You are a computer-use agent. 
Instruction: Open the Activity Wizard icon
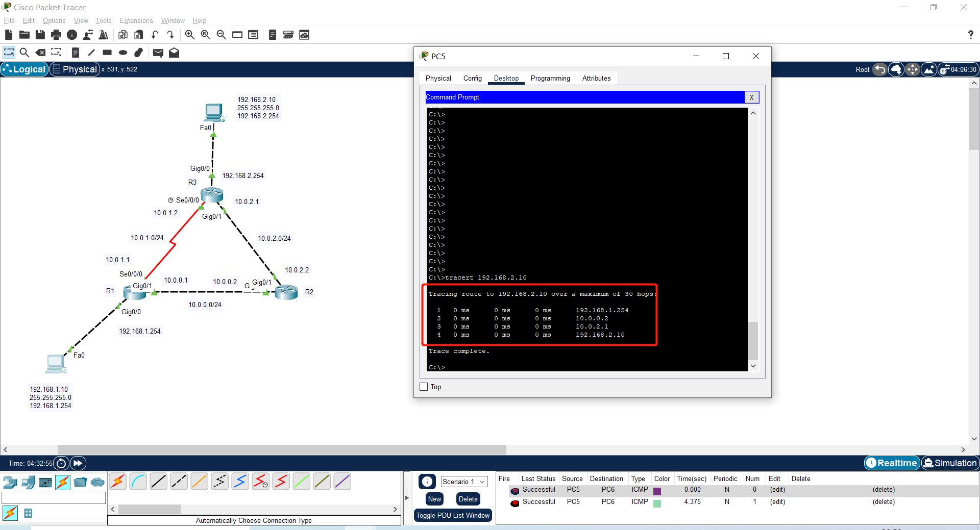point(88,35)
